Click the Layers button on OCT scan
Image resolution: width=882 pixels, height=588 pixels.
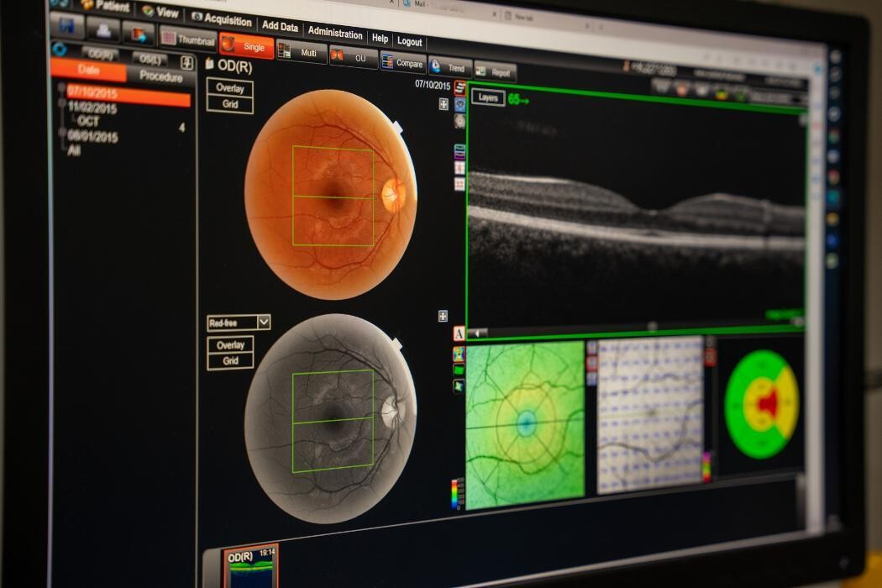(487, 97)
